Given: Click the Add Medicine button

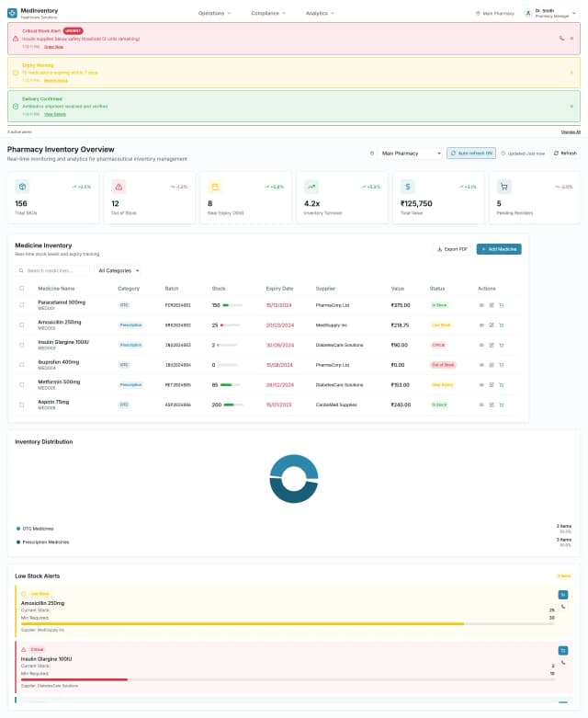Looking at the screenshot, I should coord(499,249).
